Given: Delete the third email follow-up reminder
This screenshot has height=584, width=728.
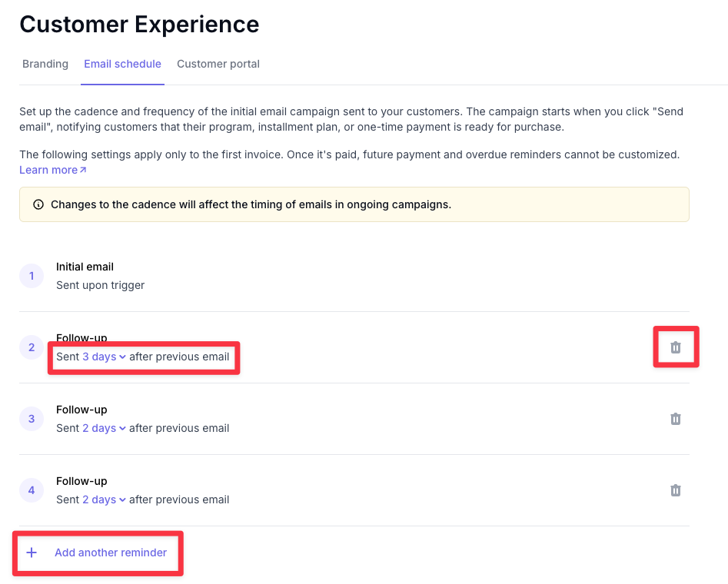Looking at the screenshot, I should tap(676, 419).
